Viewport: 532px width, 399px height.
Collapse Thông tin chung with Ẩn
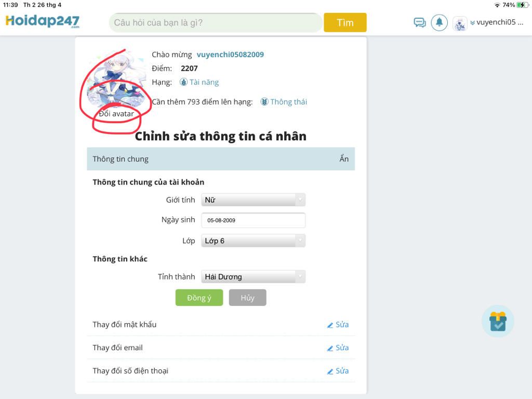pos(344,158)
